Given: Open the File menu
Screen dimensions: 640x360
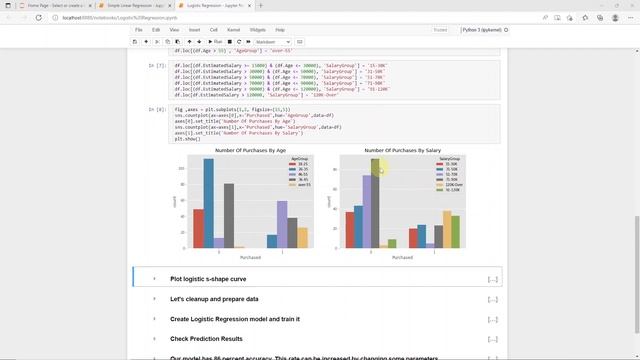Looking at the screenshot, I should click(x=139, y=30).
